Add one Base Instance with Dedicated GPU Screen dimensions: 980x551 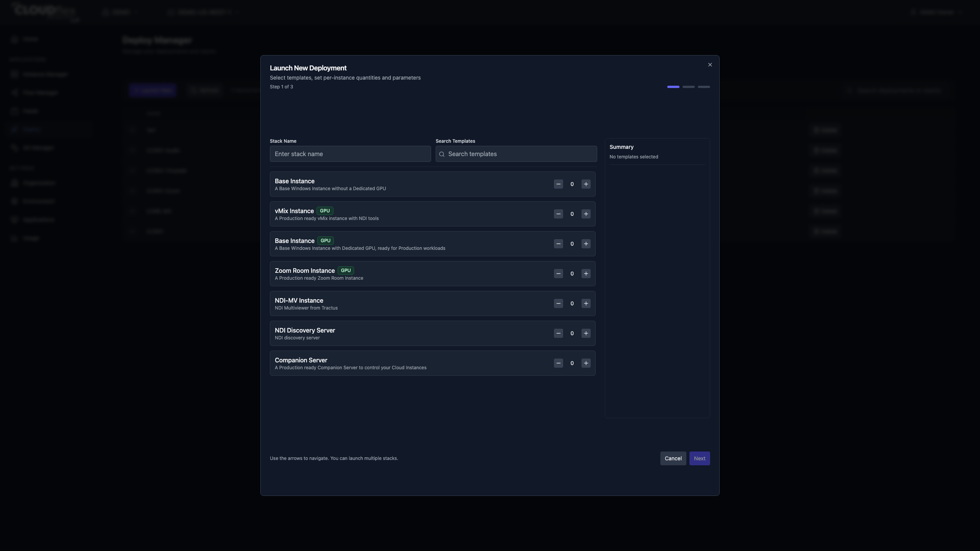click(586, 244)
